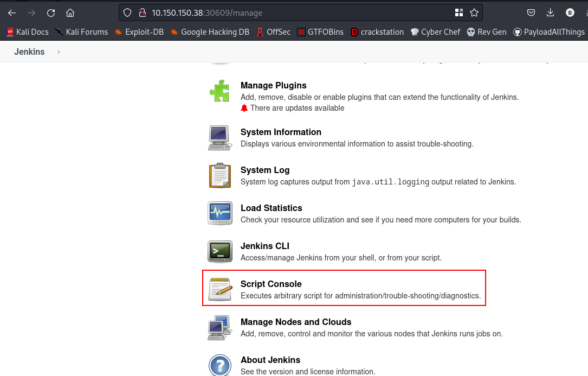The width and height of the screenshot is (588, 376).
Task: Open the Script Console link
Action: (x=271, y=284)
